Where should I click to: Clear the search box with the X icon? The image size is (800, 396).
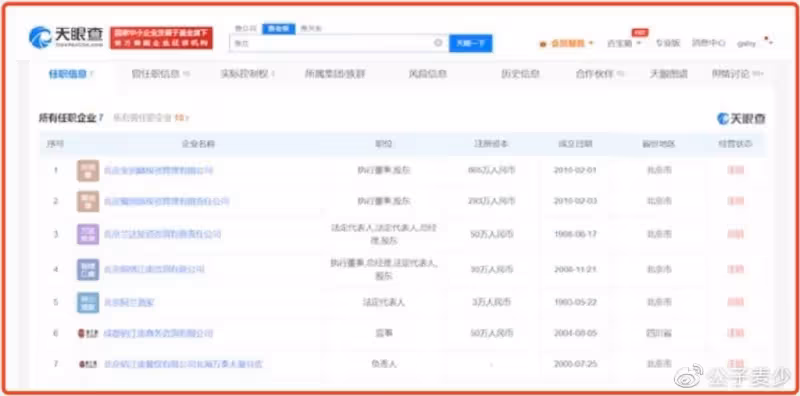438,43
